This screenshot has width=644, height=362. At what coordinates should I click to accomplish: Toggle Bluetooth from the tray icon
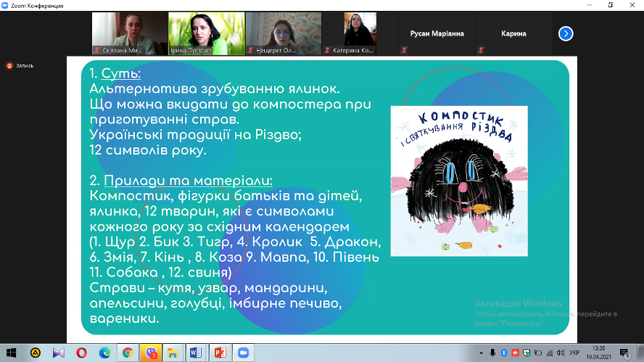pyautogui.click(x=505, y=353)
